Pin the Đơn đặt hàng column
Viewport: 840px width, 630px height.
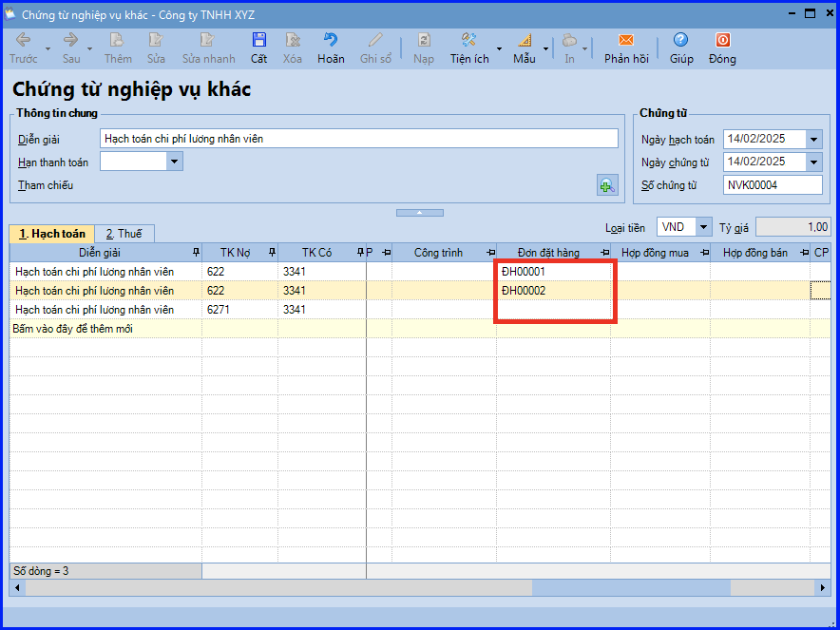coord(605,253)
